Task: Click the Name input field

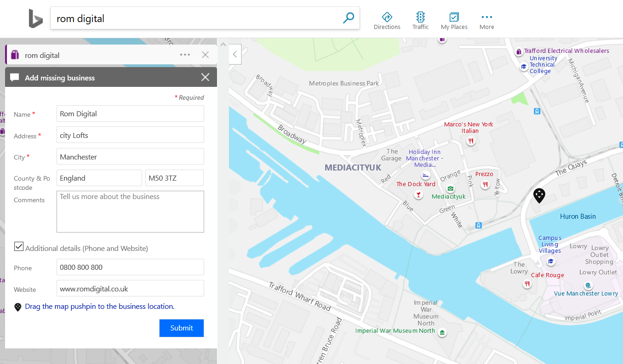Action: (x=130, y=114)
